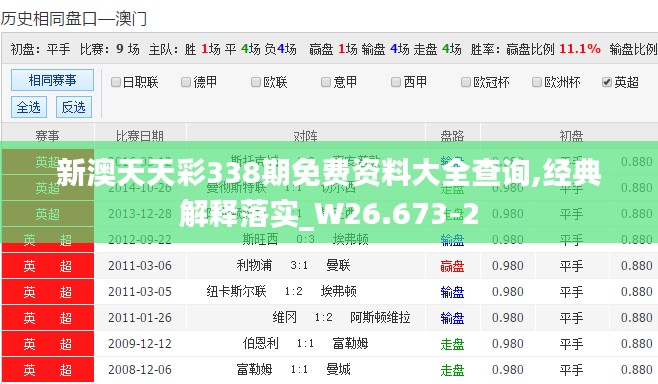Click 伯恩利 team name
This screenshot has width=658, height=384.
point(261,343)
